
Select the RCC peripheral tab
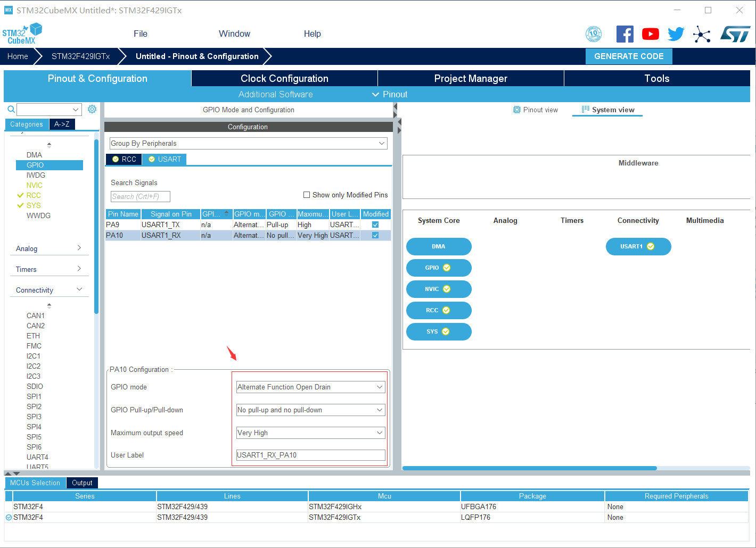pyautogui.click(x=124, y=159)
